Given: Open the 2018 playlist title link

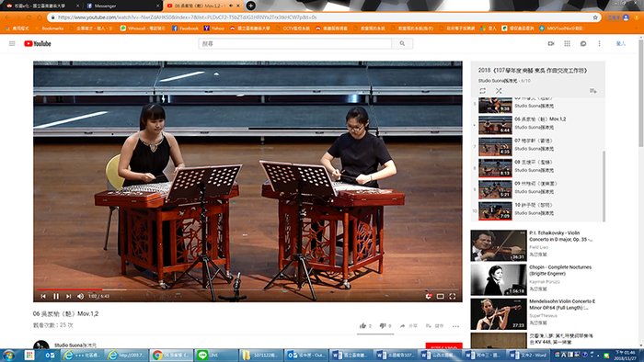Looking at the screenshot, I should click(x=533, y=71).
